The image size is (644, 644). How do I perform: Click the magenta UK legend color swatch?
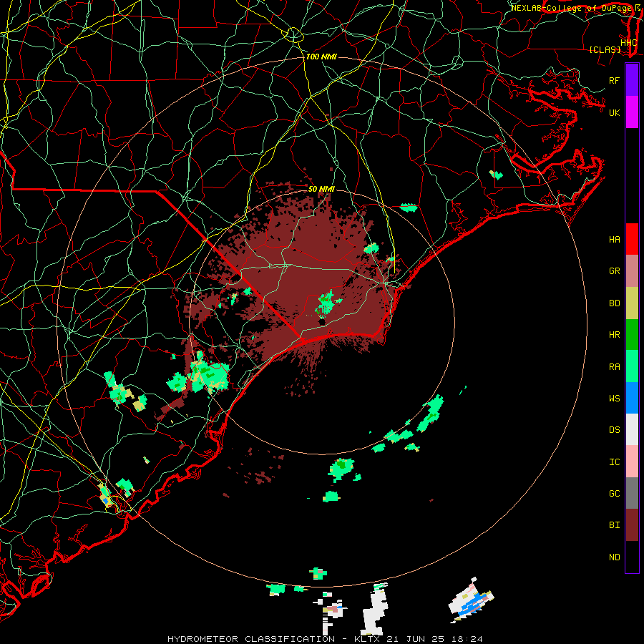[632, 112]
